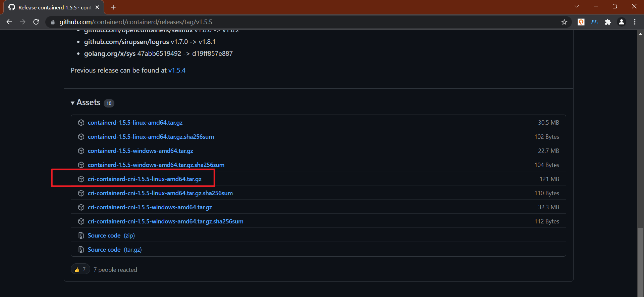
Task: Open the Chrome profile avatar
Action: click(x=621, y=22)
